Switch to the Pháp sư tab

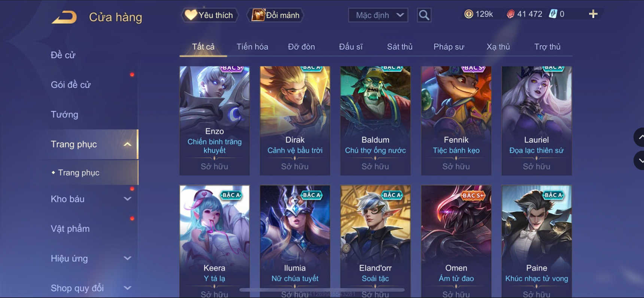pos(449,47)
